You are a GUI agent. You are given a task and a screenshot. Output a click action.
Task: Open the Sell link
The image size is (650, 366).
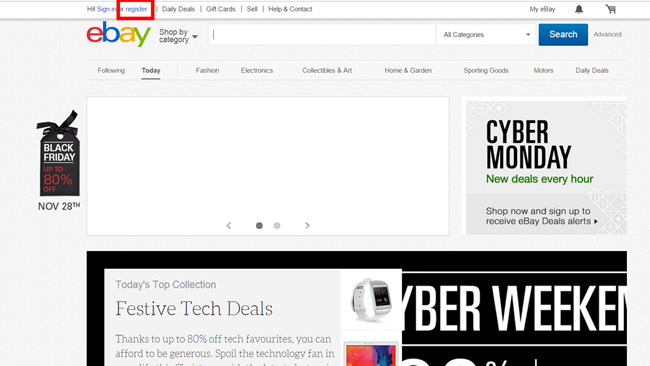coord(252,9)
